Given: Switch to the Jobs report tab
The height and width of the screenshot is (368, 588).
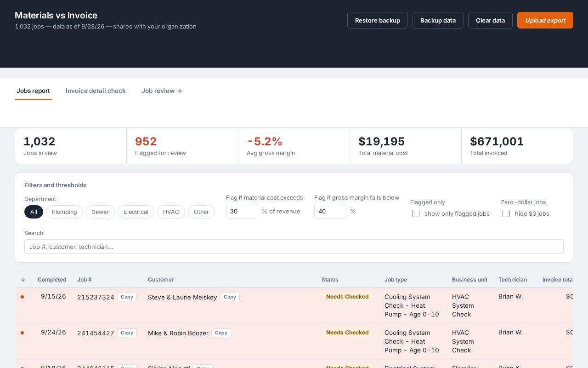Looking at the screenshot, I should click(x=33, y=91).
